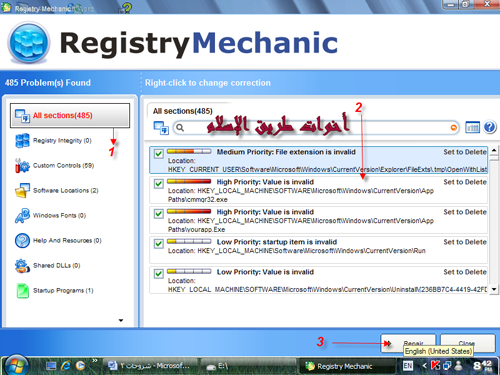Click the Help And Resources question icon
This screenshot has width=500, height=375.
tap(22, 240)
